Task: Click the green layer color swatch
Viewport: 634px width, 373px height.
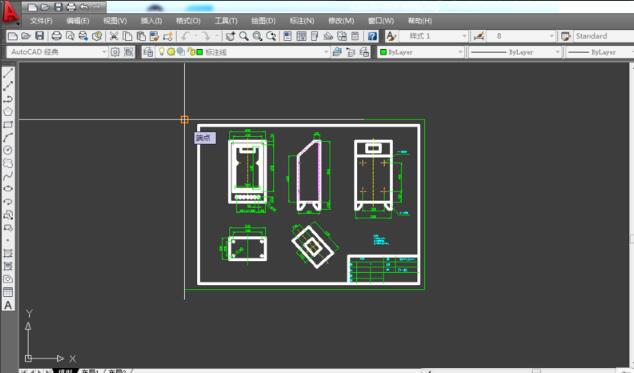Action: pos(199,52)
